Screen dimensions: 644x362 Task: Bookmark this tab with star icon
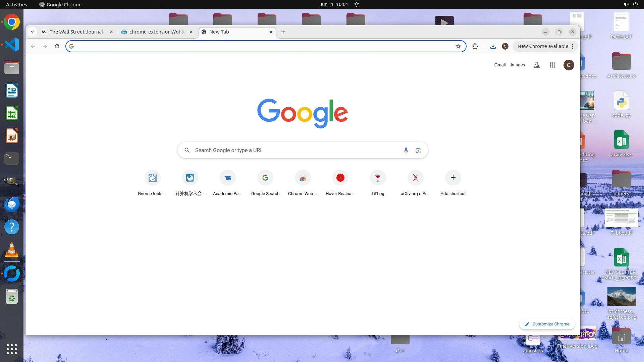[458, 46]
